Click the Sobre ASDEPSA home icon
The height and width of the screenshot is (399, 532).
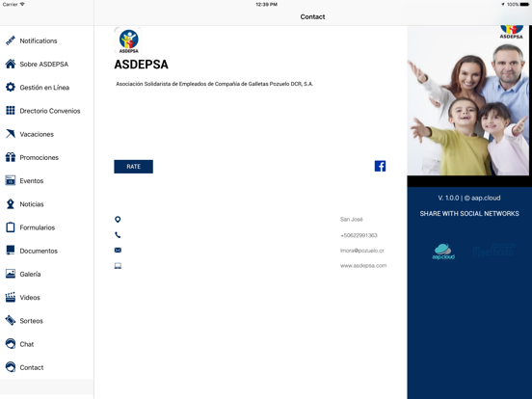(x=11, y=65)
